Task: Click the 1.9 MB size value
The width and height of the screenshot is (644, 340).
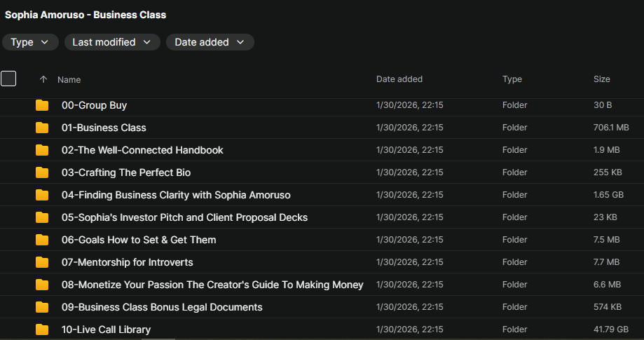Action: coord(607,150)
